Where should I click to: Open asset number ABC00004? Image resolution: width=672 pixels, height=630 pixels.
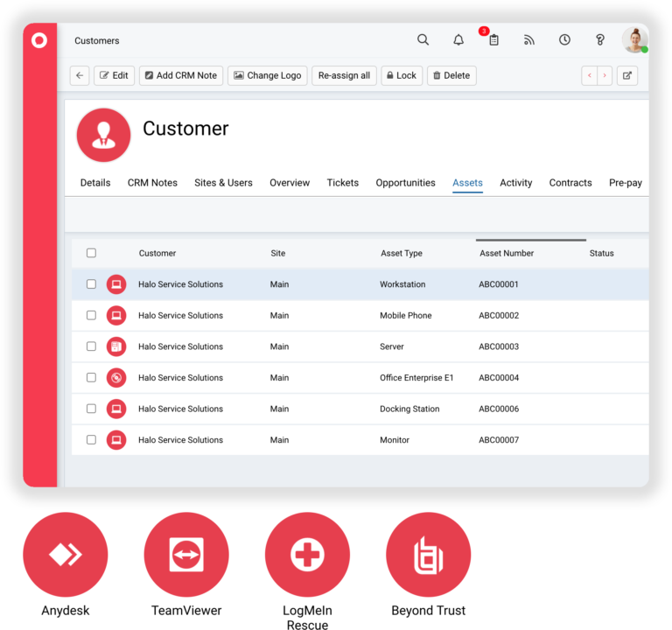499,378
